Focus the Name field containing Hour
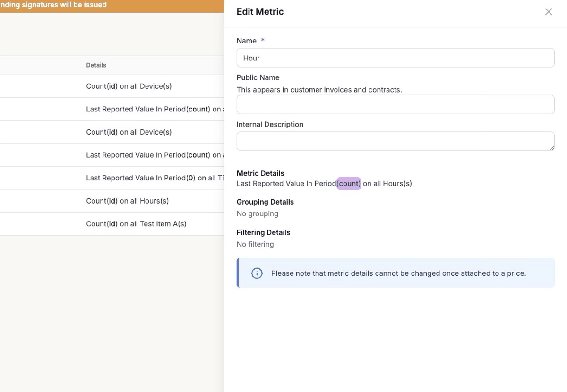The height and width of the screenshot is (392, 567). (x=395, y=58)
